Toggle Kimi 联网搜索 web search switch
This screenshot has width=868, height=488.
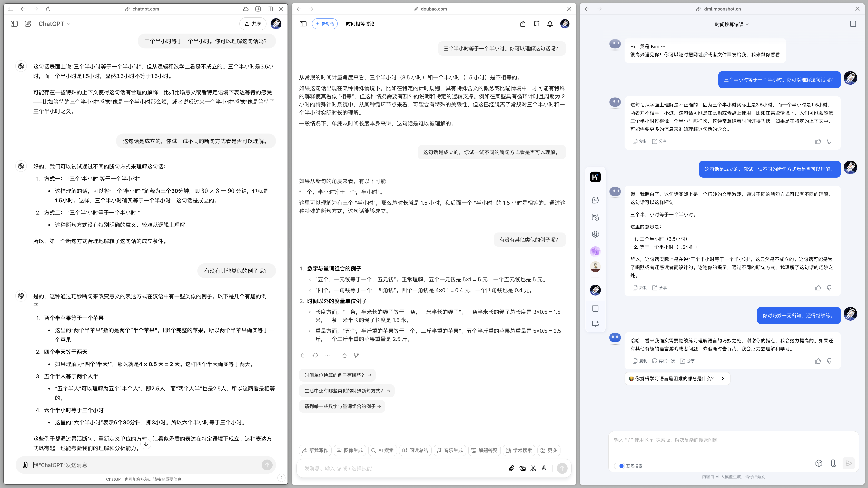coord(620,466)
